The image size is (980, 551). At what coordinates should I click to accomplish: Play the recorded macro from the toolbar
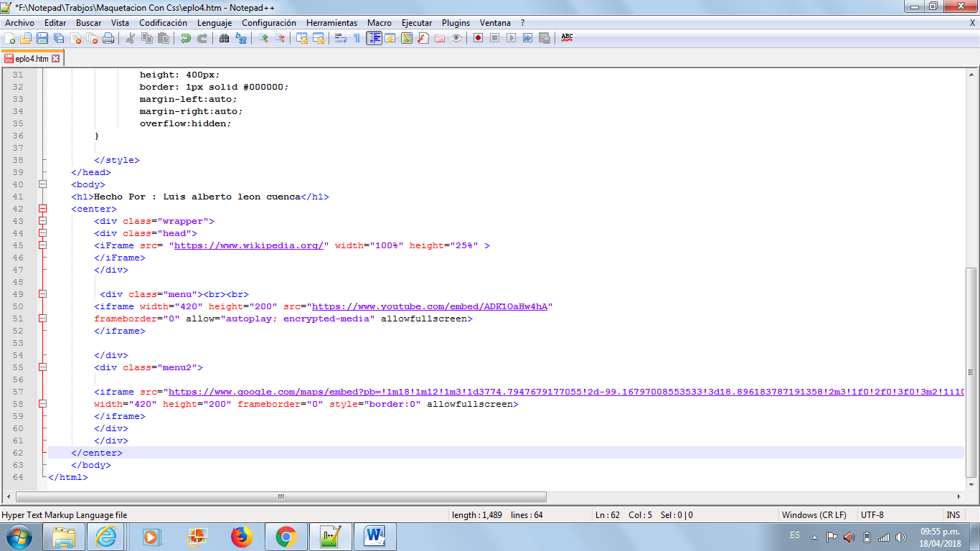pos(510,38)
